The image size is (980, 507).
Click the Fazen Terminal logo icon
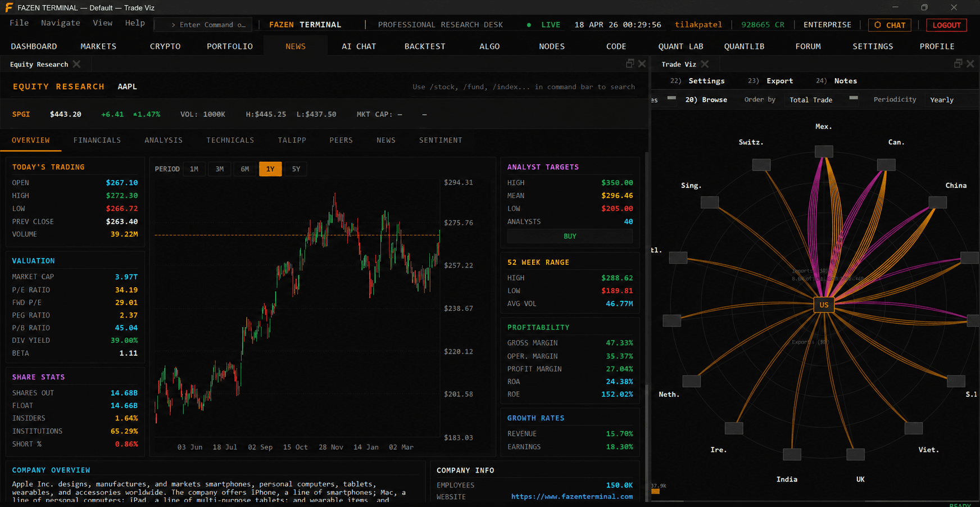pos(9,7)
